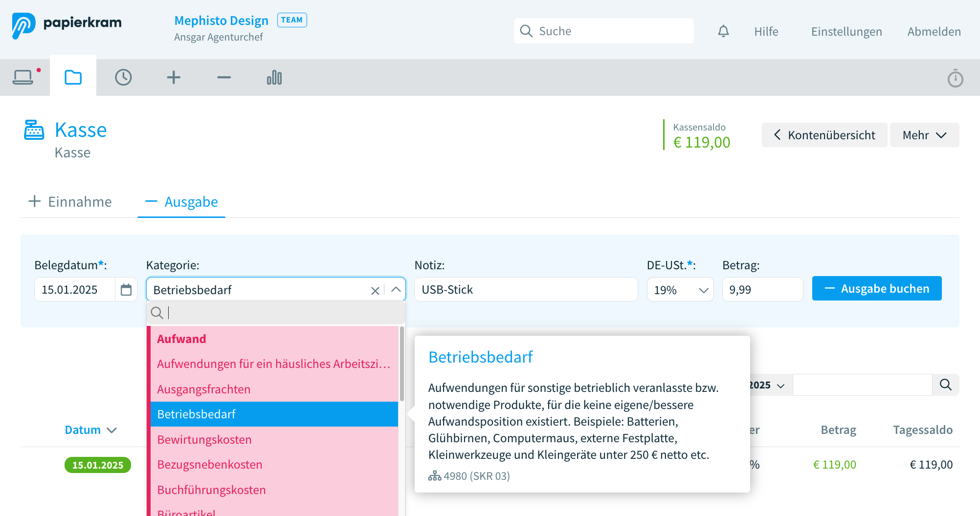Click the category list scrollbar
The width and height of the screenshot is (980, 516).
(x=402, y=364)
